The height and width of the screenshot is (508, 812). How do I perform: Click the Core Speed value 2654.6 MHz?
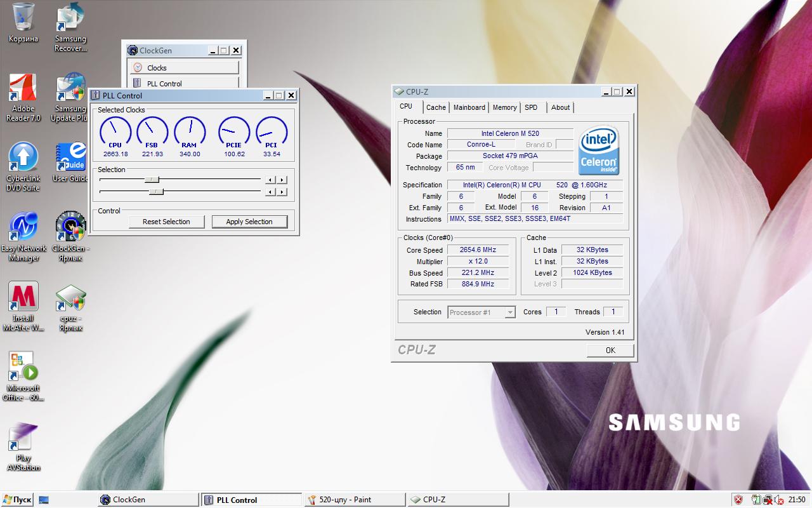[478, 250]
